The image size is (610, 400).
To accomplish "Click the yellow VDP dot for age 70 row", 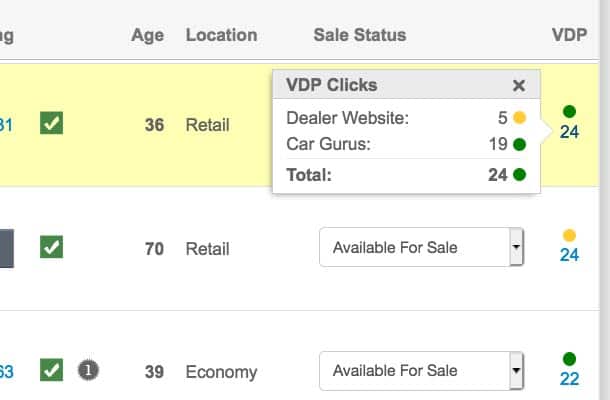I will pos(569,235).
